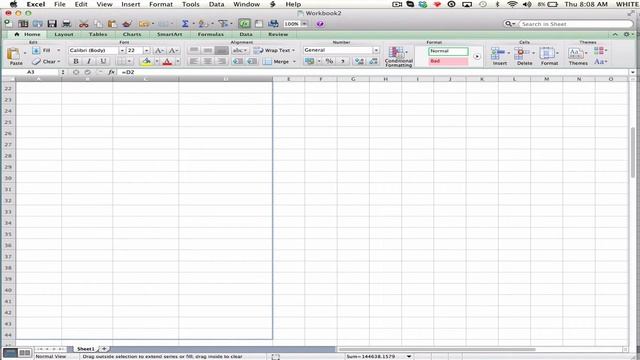This screenshot has width=640, height=360.
Task: Click the Paste clipboard icon in ribbon
Action: 14,54
